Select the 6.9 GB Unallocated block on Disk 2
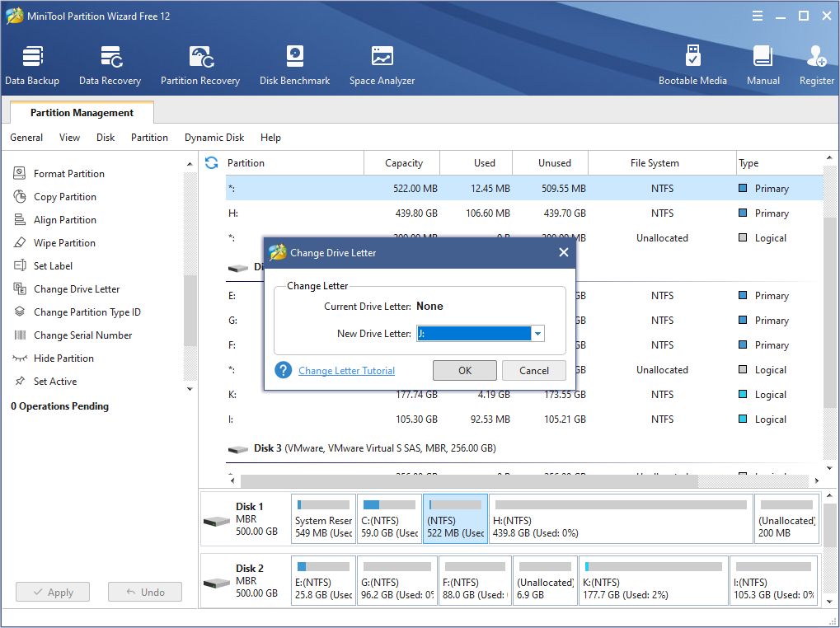Viewport: 840px width, 628px height. (545, 581)
